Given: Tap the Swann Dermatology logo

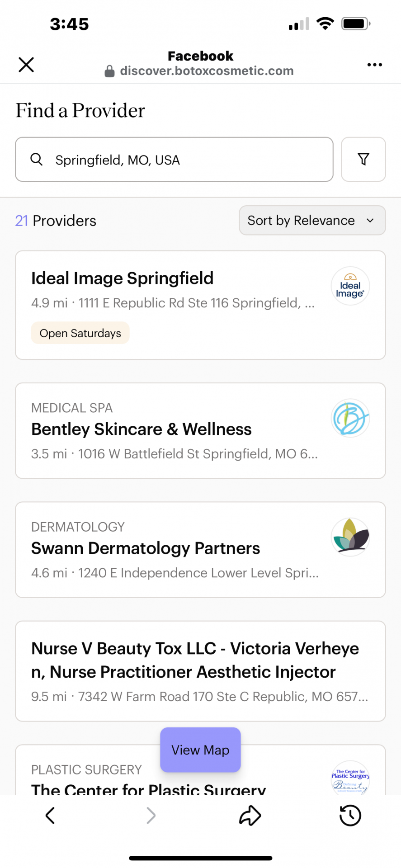Looking at the screenshot, I should [350, 537].
